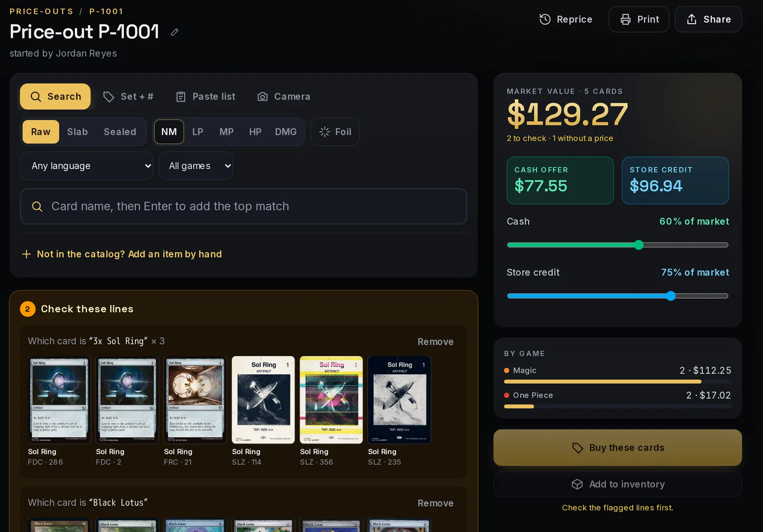Click the box icon on Add to inventory
The image size is (763, 532).
[577, 484]
